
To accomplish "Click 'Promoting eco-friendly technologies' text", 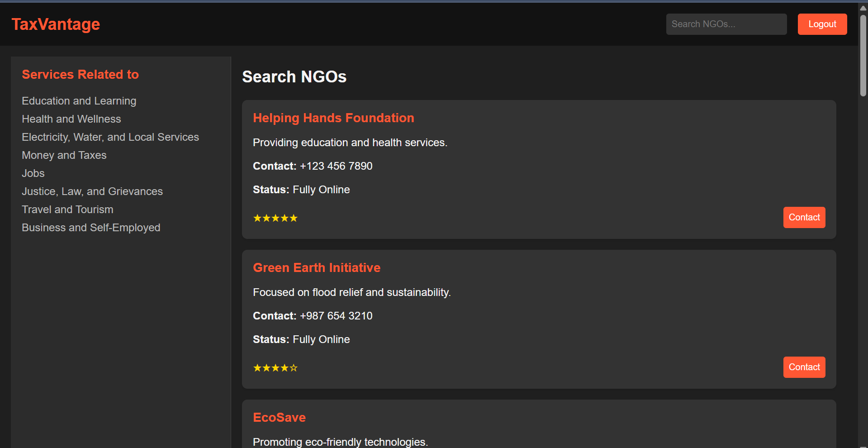I will 340,442.
